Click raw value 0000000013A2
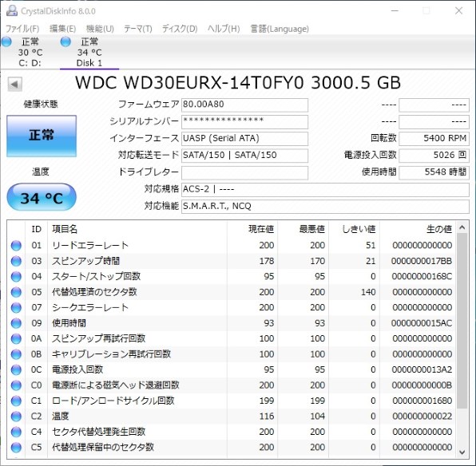 coord(422,369)
